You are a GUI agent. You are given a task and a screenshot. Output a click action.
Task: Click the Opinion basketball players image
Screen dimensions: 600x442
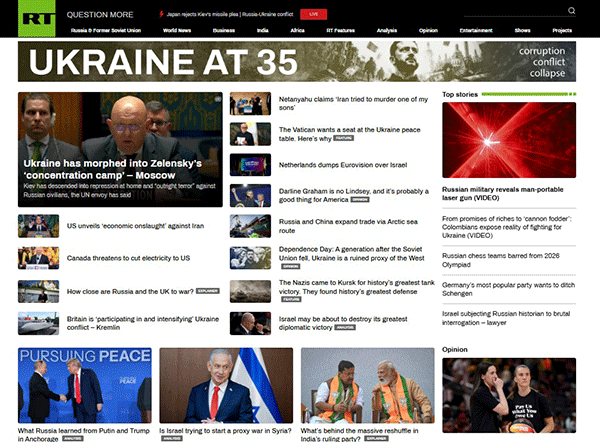coord(509,395)
